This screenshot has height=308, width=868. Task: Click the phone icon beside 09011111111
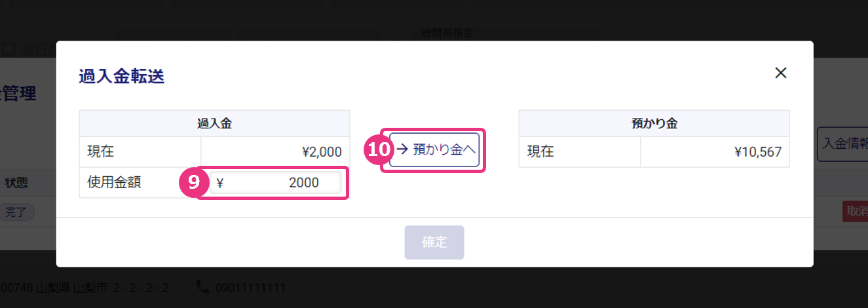pyautogui.click(x=202, y=287)
